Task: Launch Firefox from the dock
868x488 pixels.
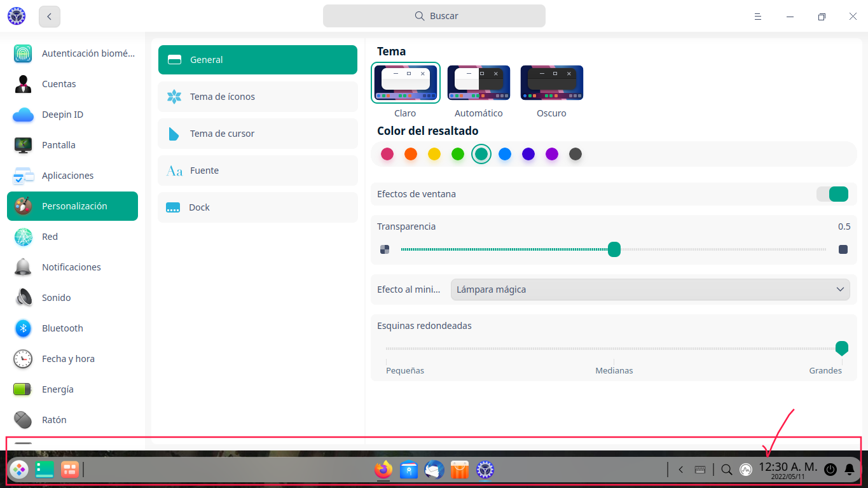Action: (383, 470)
